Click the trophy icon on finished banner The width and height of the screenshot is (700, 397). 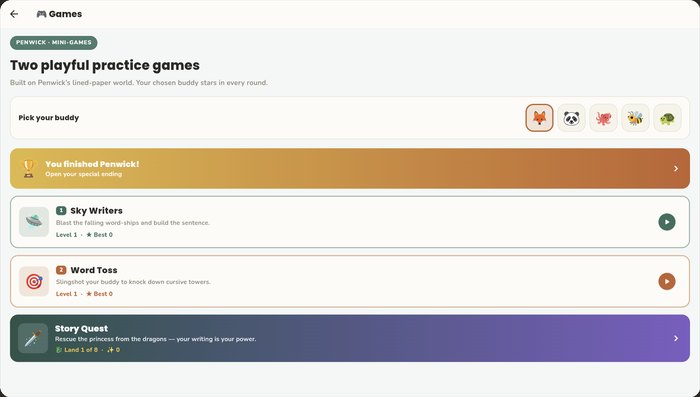tap(29, 168)
